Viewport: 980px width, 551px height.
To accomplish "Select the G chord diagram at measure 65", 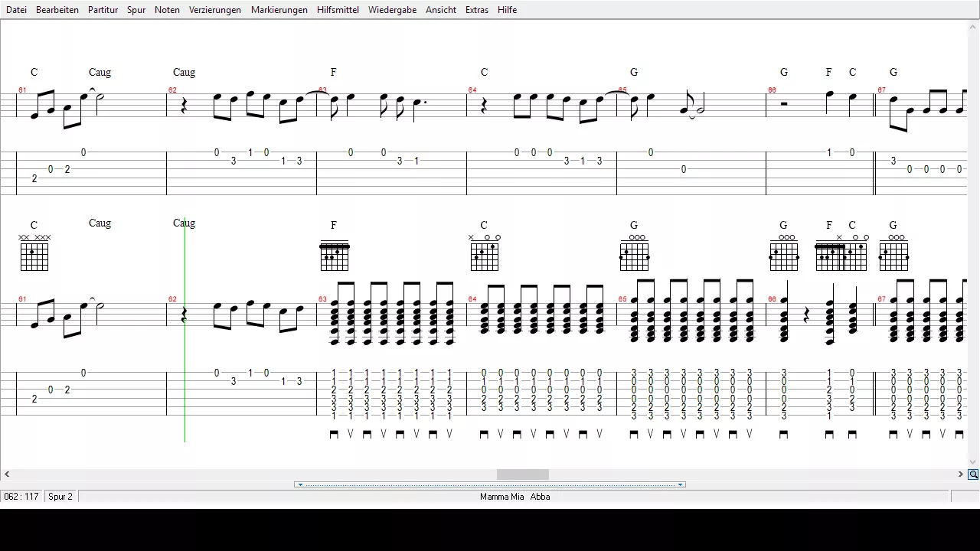I will point(635,253).
